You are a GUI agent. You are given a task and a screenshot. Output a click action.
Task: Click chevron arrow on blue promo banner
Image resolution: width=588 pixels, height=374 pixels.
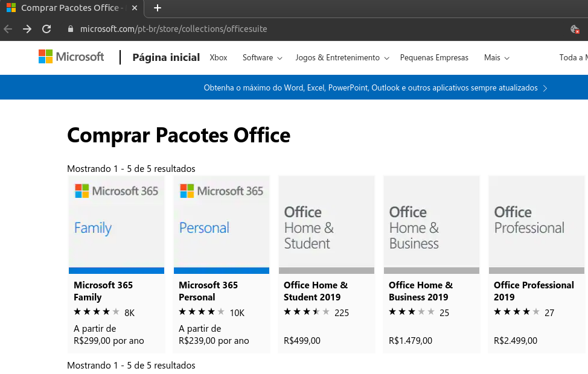545,88
